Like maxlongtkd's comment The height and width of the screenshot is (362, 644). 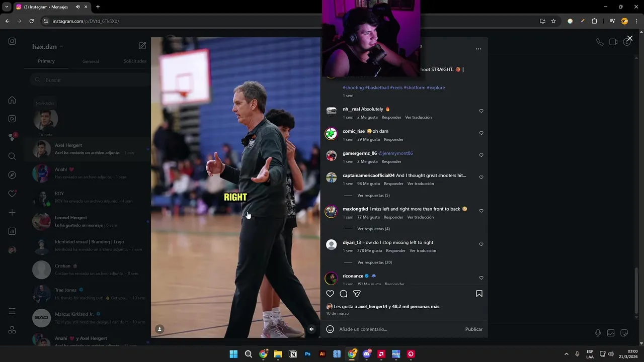pos(481,211)
